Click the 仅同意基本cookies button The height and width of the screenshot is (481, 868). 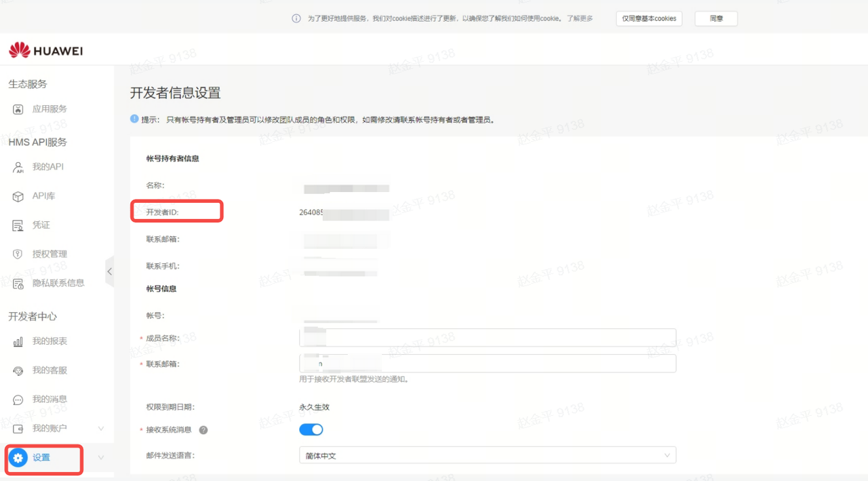click(649, 18)
